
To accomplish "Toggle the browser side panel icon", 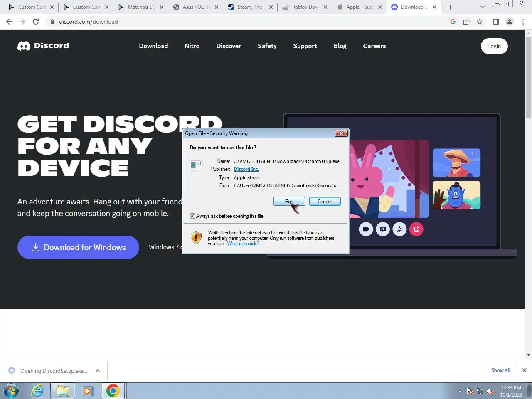I will click(x=496, y=22).
